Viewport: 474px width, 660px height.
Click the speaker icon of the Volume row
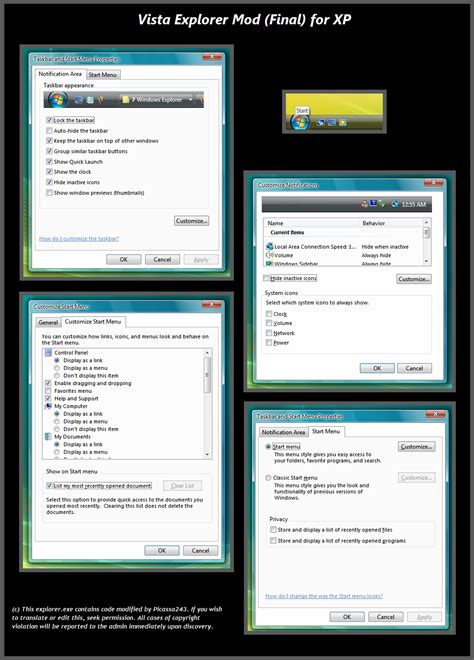tap(269, 255)
